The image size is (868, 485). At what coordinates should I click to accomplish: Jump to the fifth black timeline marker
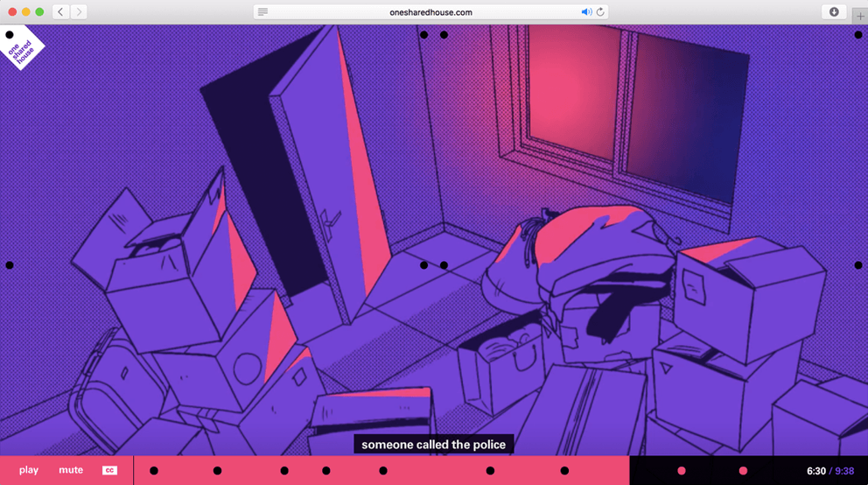point(383,471)
